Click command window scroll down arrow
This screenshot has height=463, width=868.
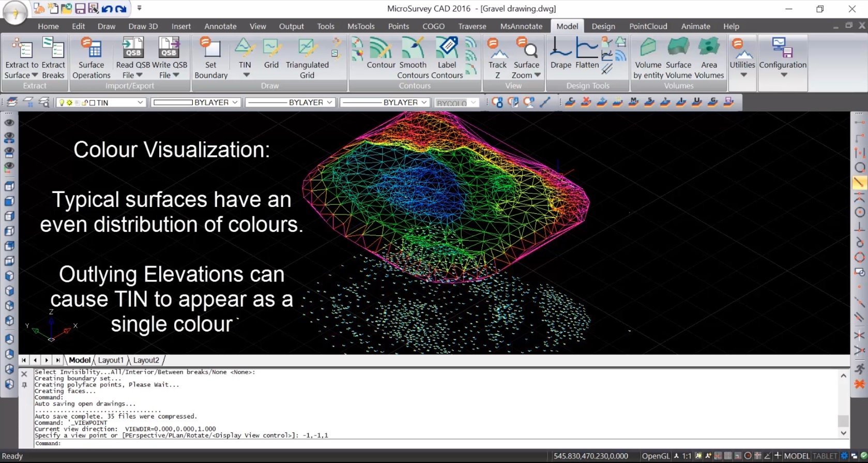point(843,433)
